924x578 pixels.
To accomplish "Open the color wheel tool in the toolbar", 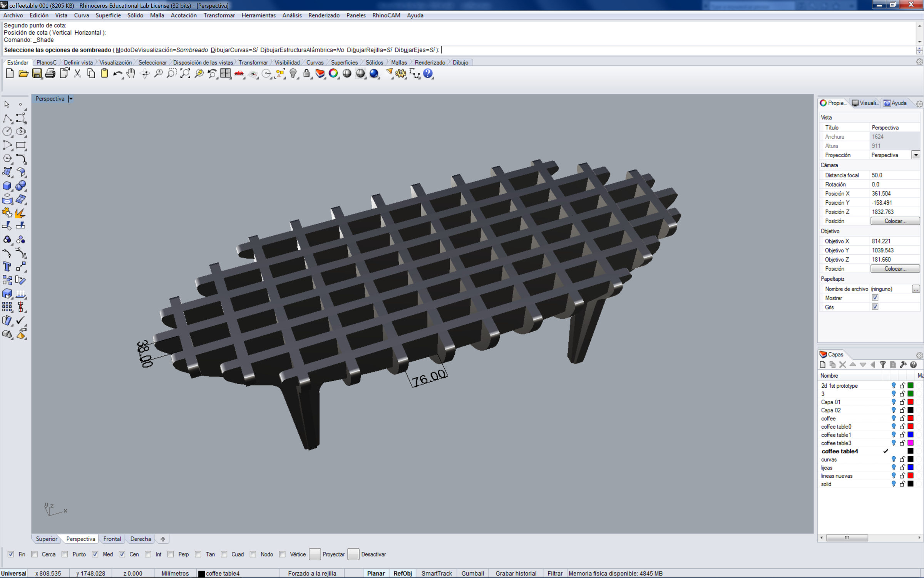I will click(333, 73).
